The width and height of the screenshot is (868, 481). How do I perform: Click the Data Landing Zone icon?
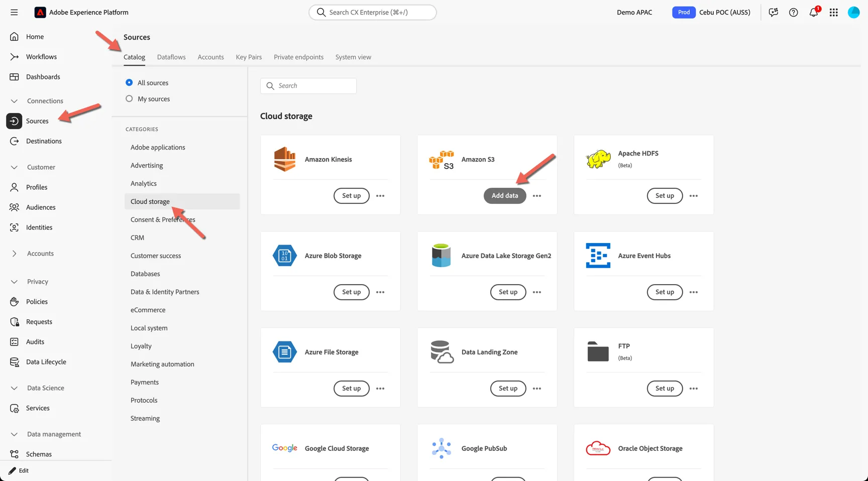coord(442,352)
